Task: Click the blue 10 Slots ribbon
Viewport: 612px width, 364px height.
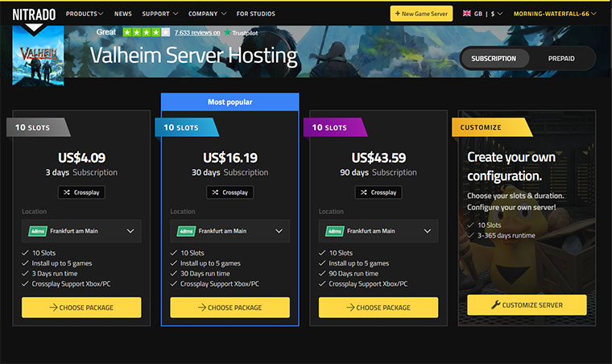Action: (187, 127)
